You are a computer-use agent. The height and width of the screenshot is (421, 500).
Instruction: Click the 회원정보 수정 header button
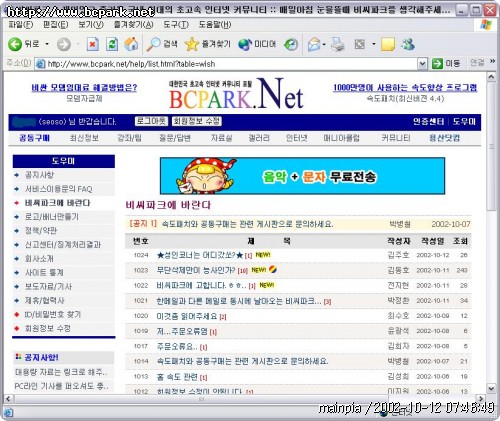[x=197, y=121]
